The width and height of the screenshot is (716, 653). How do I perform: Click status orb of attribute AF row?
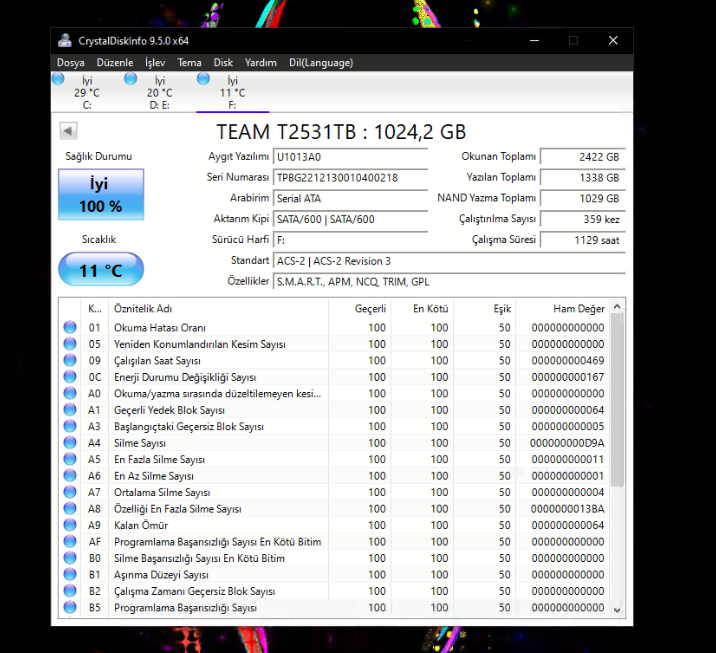point(70,541)
